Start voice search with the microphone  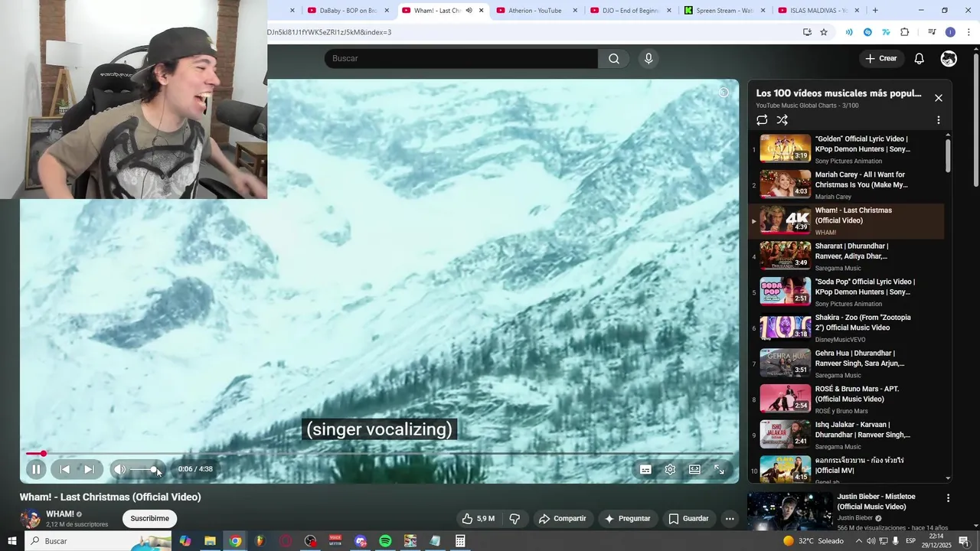coord(648,58)
